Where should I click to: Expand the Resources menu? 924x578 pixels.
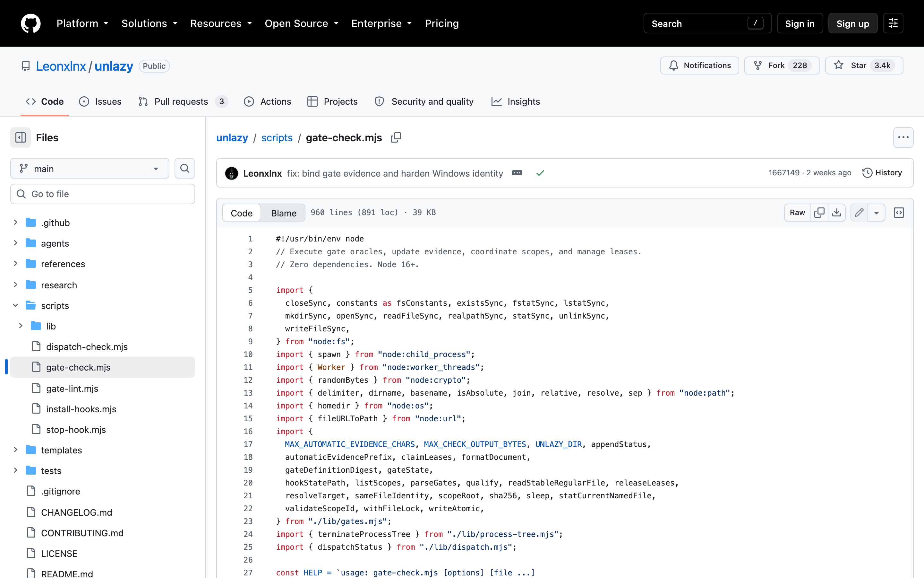tap(221, 23)
